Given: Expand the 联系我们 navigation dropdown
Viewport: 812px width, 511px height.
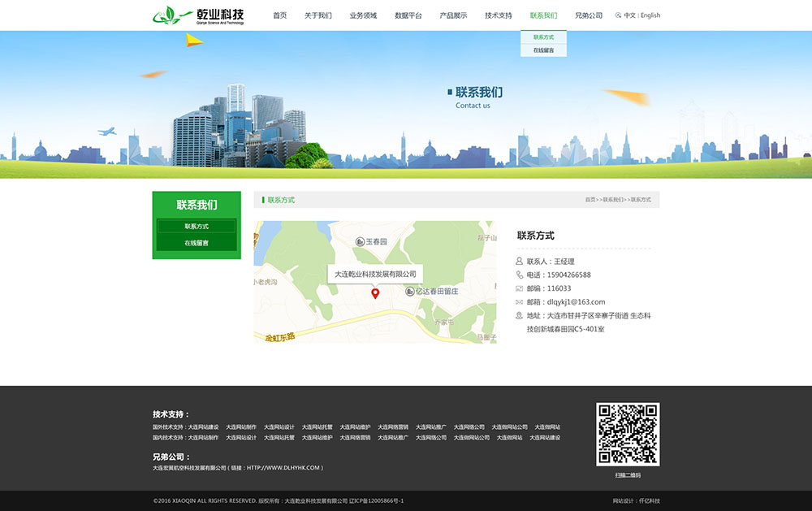Looking at the screenshot, I should (543, 15).
